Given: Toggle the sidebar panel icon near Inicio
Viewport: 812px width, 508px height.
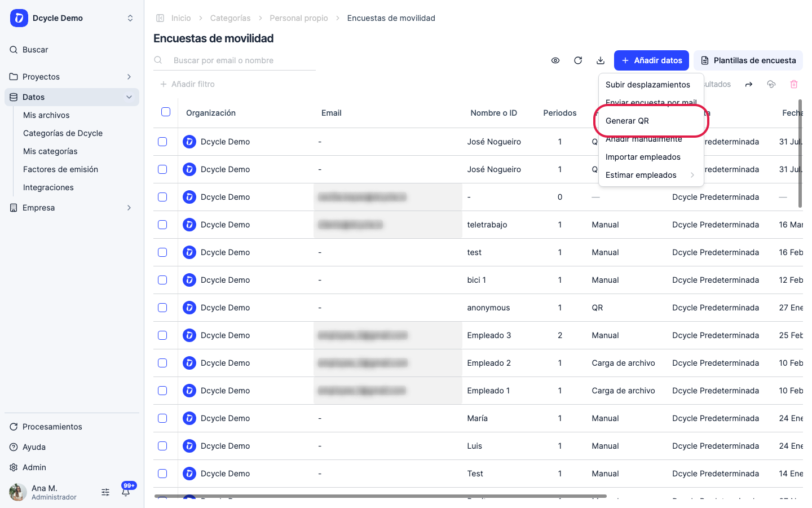Looking at the screenshot, I should pyautogui.click(x=160, y=18).
